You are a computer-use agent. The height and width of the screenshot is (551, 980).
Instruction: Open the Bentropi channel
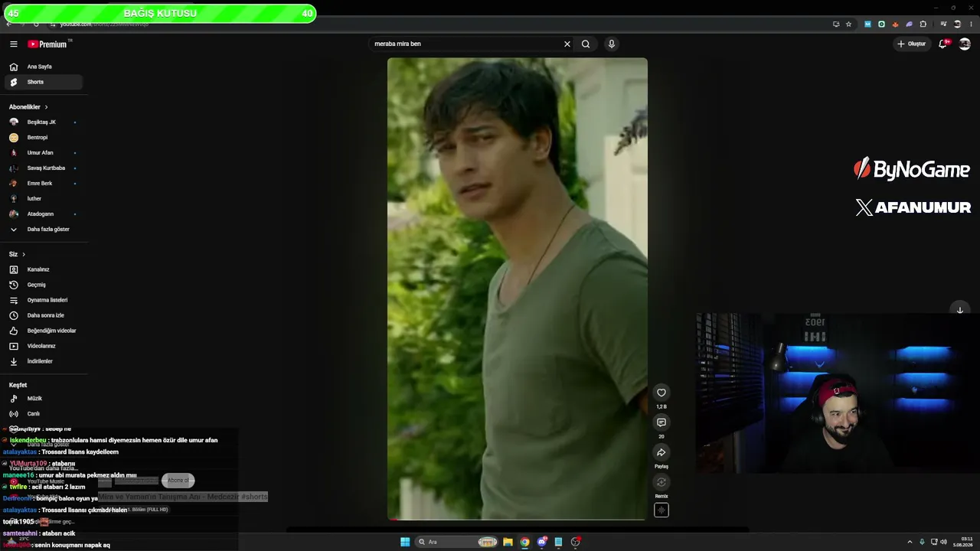coord(44,138)
